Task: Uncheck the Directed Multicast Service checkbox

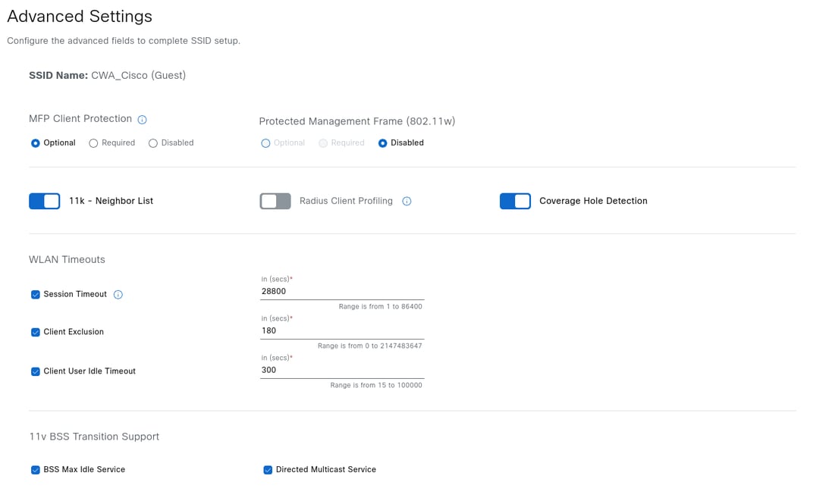Action: (268, 470)
